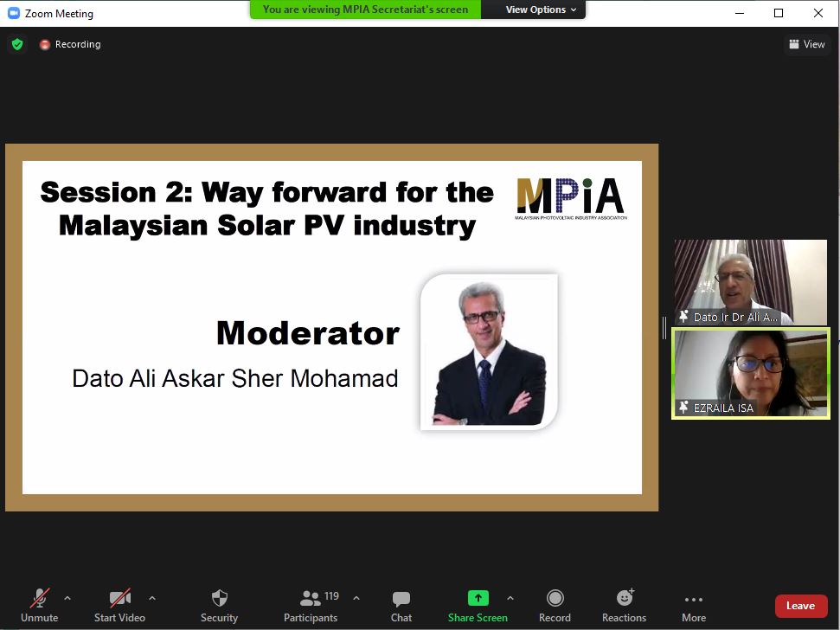Expand share options arrow beside Share Screen
This screenshot has width=840, height=630.
pyautogui.click(x=510, y=598)
